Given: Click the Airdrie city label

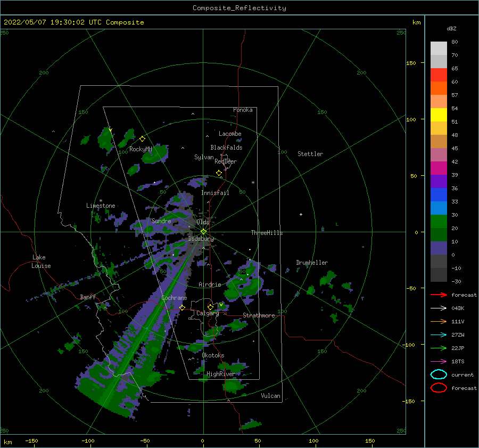Looking at the screenshot, I should point(210,284).
